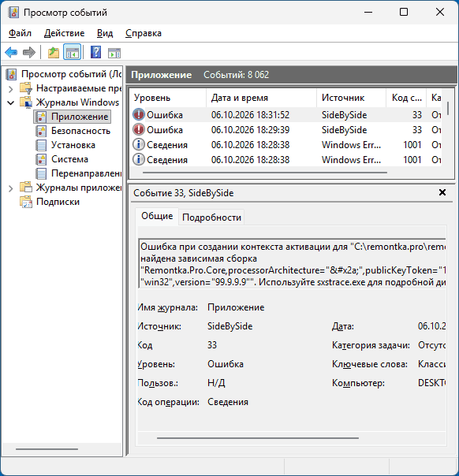Viewport: 459px width, 476px height.
Task: Click Событий: 8 062 counter in header
Action: pos(236,75)
